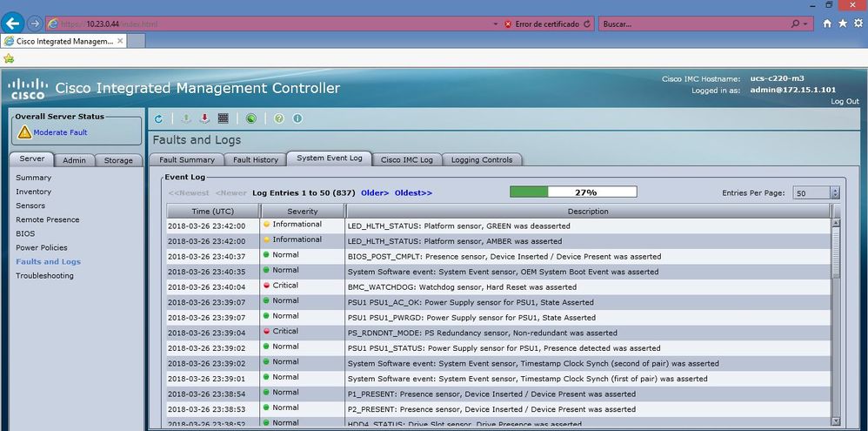Sort by the Time (UTC) column header
Screen dimensions: 868x431
coord(212,211)
